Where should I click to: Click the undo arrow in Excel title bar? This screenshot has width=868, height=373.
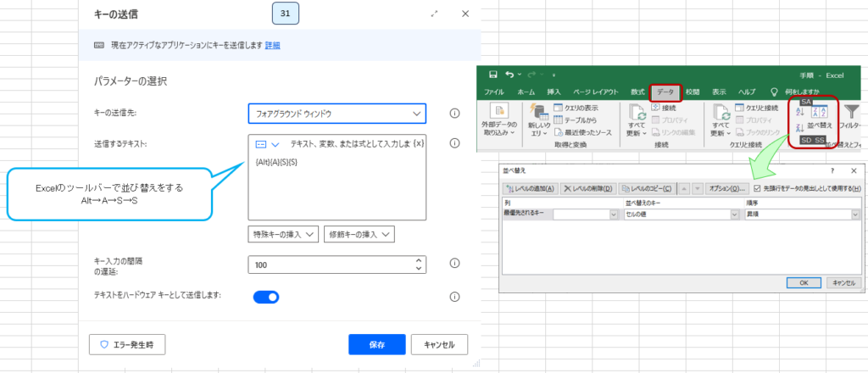(x=507, y=75)
